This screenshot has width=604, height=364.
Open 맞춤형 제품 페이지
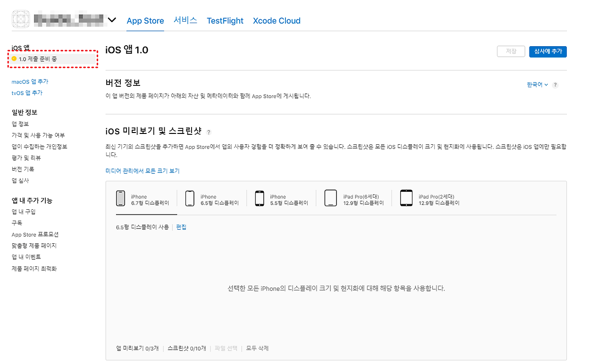[x=34, y=246]
